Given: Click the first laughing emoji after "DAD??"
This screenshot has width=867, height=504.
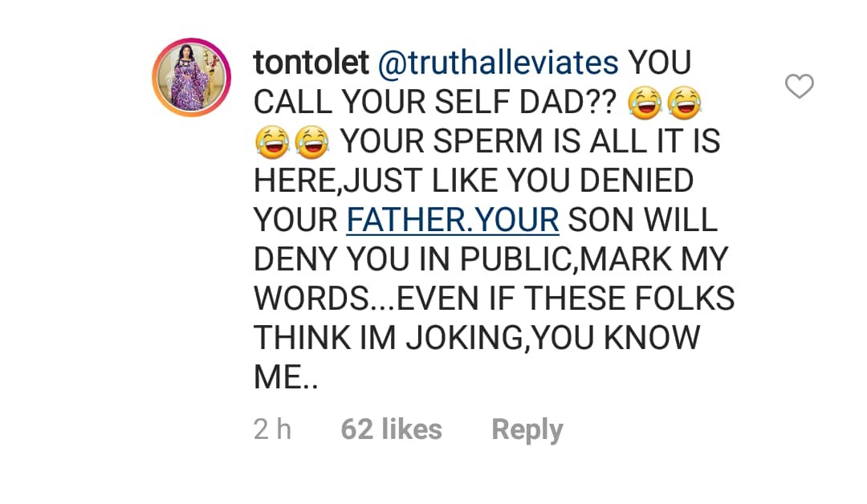Looking at the screenshot, I should click(x=645, y=102).
